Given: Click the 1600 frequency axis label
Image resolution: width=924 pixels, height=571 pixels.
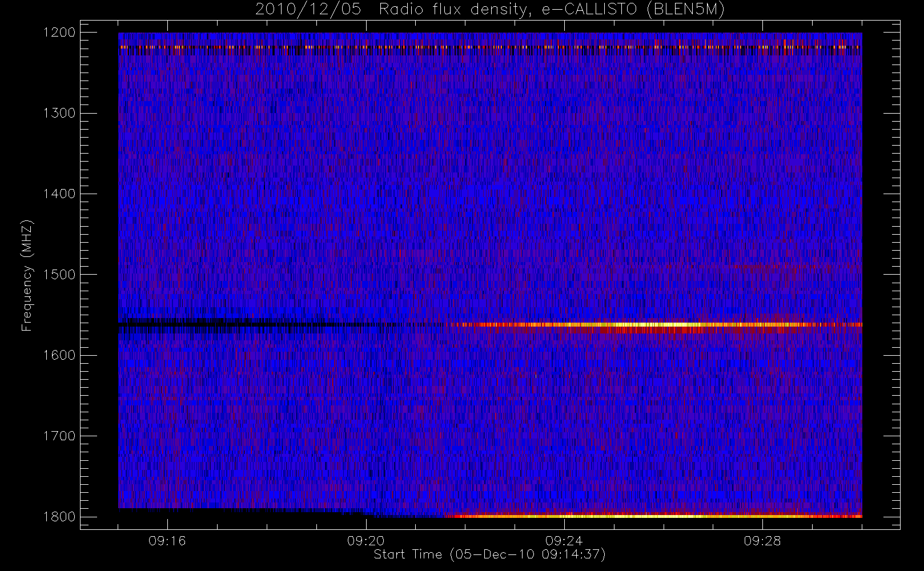Looking at the screenshot, I should tap(59, 355).
